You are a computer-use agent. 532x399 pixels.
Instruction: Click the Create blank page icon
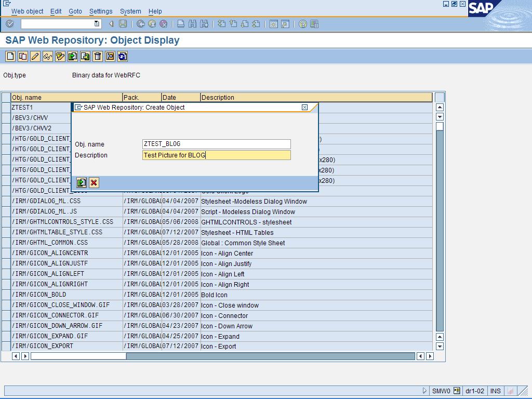click(x=10, y=56)
